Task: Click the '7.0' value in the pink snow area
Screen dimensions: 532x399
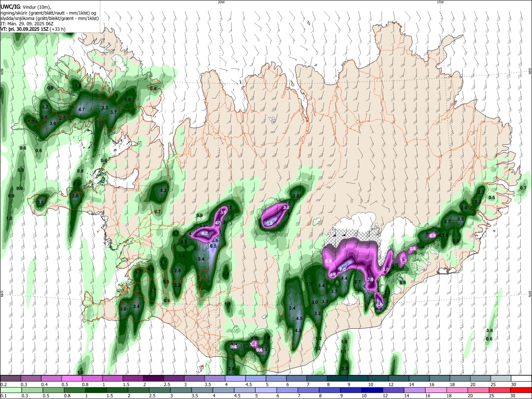Action: pyautogui.click(x=342, y=270)
